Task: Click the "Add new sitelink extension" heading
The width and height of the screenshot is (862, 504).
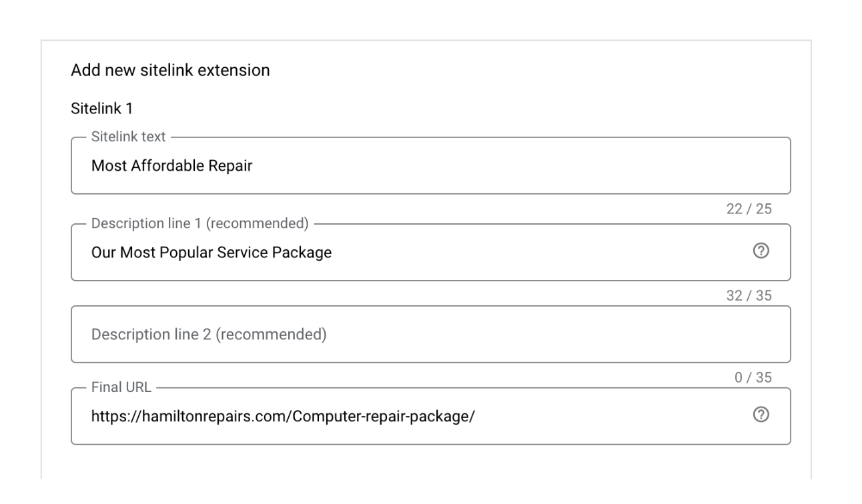Action: tap(170, 69)
